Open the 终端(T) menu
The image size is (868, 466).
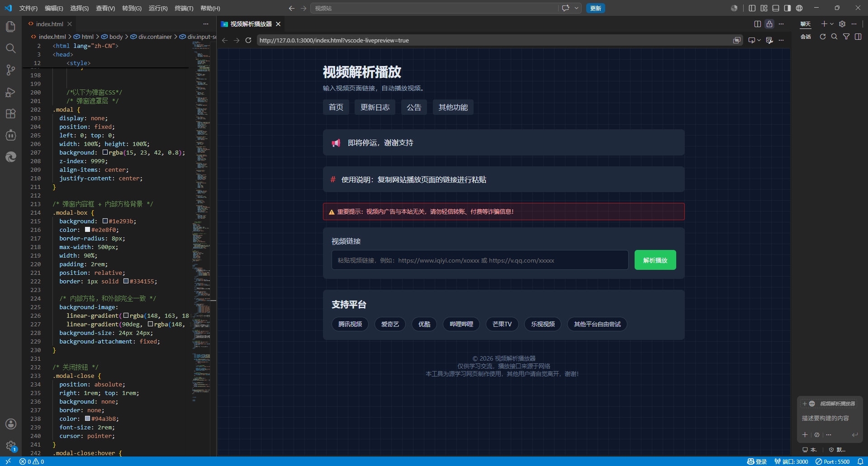[x=184, y=8]
